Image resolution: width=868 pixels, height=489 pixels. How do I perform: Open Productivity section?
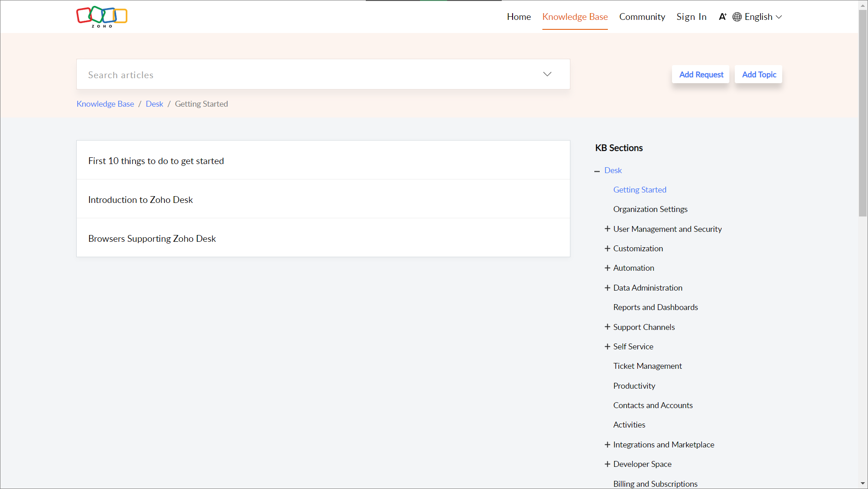point(634,386)
